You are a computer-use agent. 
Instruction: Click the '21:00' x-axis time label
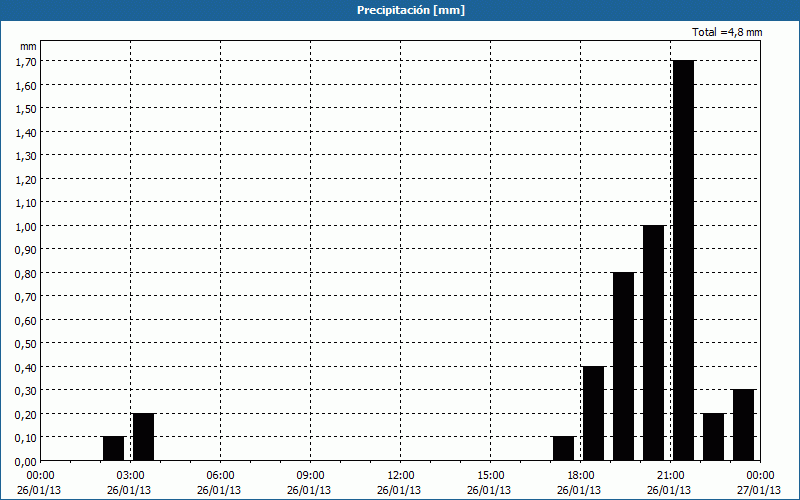click(670, 476)
